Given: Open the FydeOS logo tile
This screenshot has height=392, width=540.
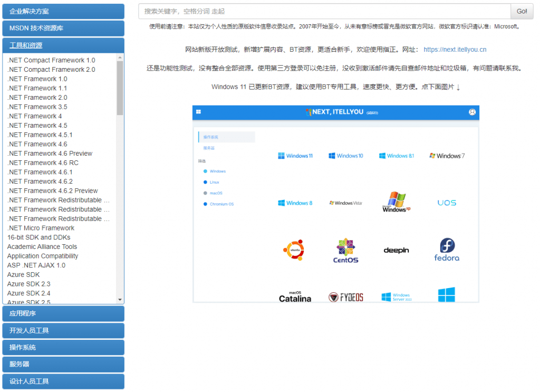Looking at the screenshot, I should (x=346, y=297).
